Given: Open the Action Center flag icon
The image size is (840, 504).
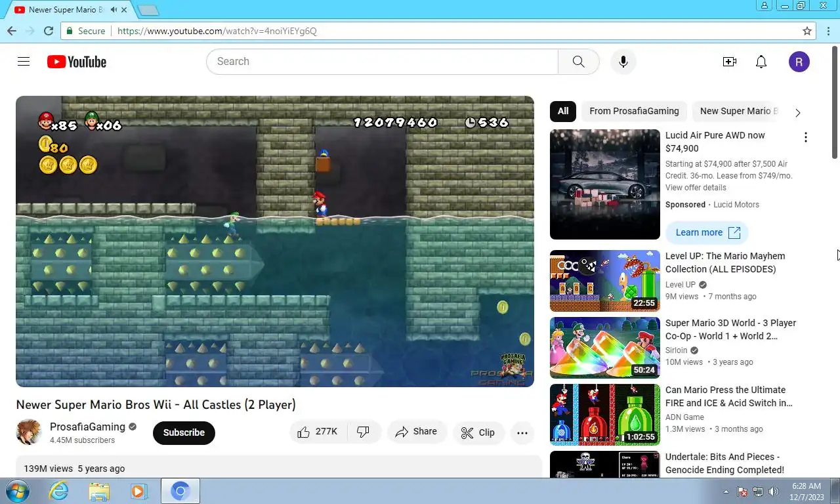Looking at the screenshot, I should 743,492.
